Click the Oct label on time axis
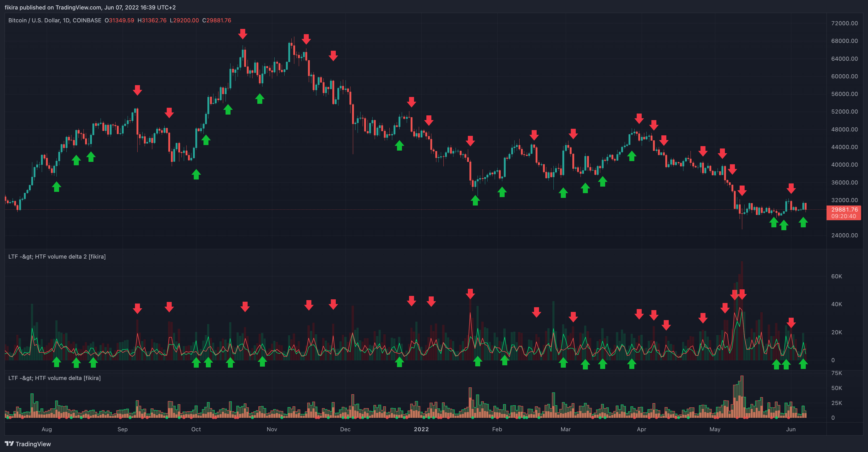 click(196, 429)
